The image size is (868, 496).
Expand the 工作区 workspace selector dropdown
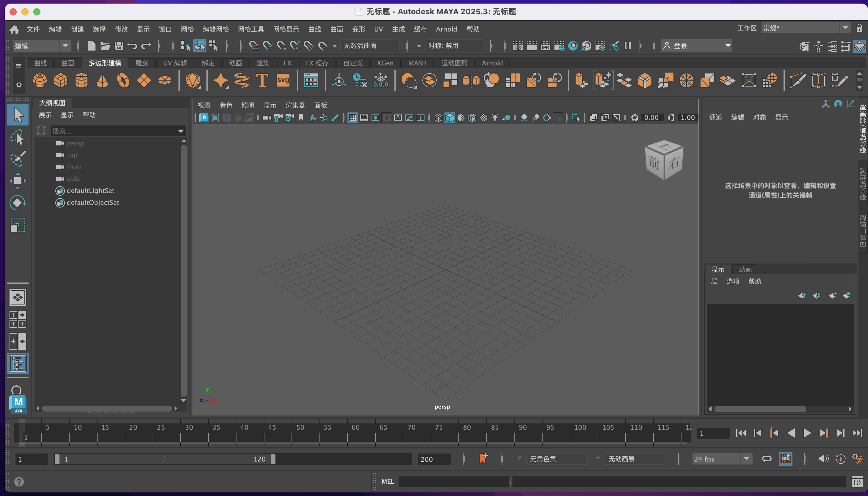point(845,28)
